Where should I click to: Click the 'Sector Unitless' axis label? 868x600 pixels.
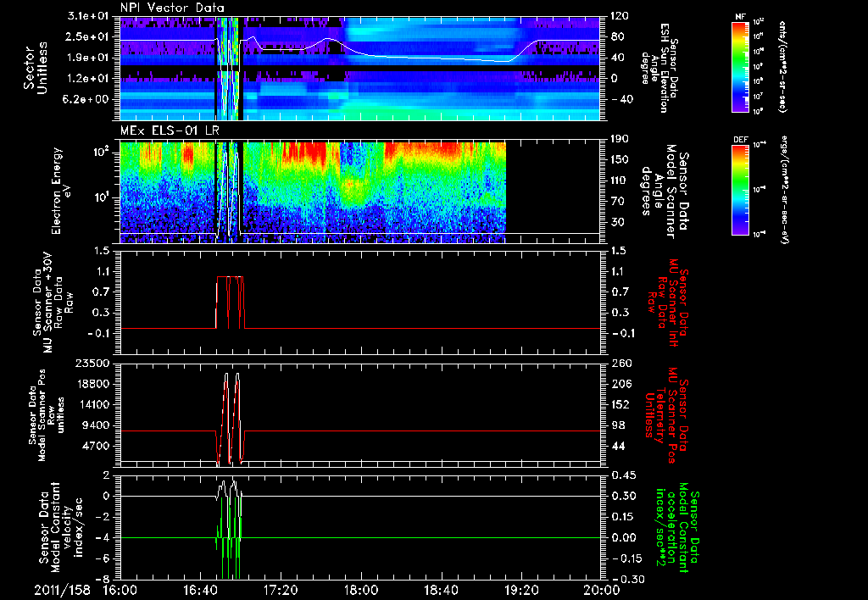(36, 69)
